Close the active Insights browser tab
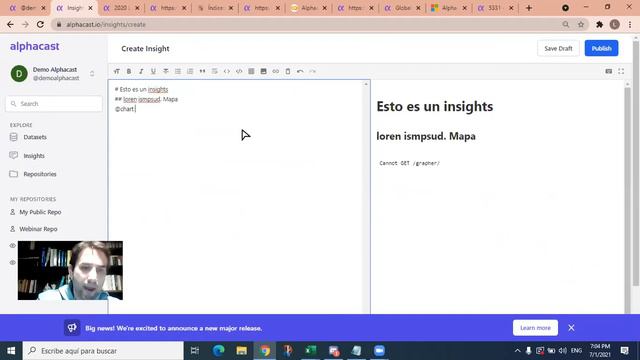This screenshot has height=360, width=640. tap(90, 8)
